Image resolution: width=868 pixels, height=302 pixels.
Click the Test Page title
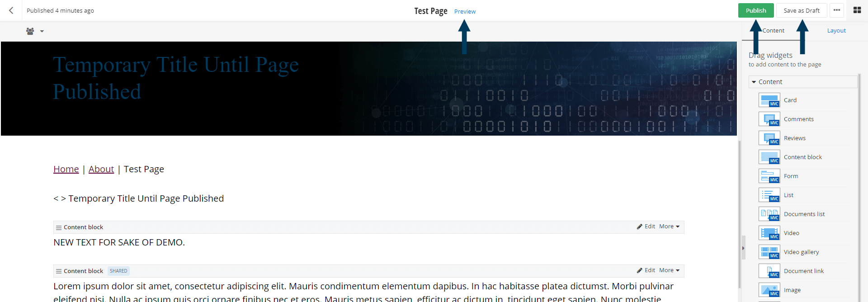[431, 11]
